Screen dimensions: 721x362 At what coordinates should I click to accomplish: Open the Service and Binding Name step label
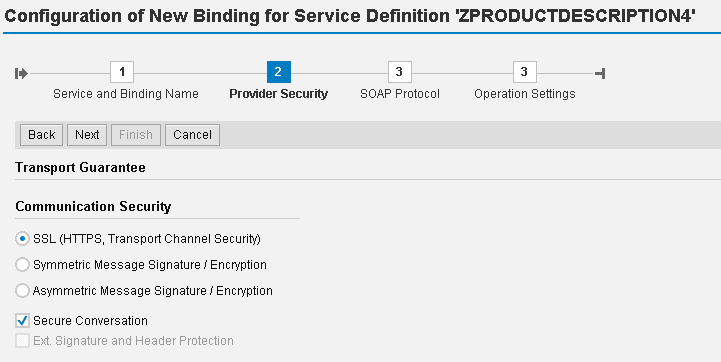[x=126, y=94]
